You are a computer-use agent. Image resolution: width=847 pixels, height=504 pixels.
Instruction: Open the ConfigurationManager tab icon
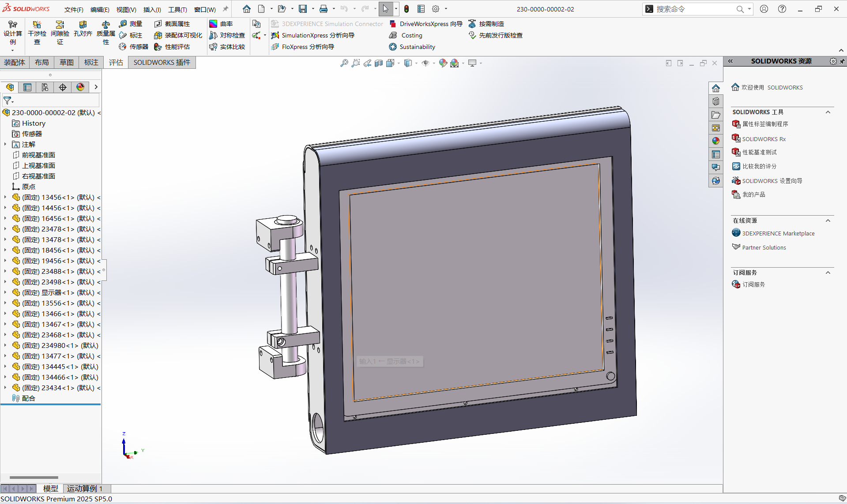point(45,87)
